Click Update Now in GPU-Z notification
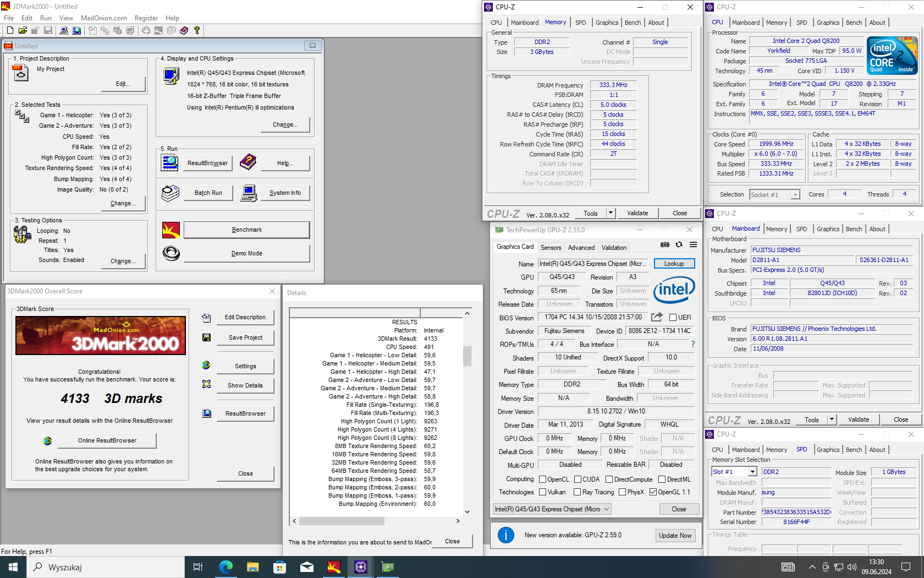The image size is (924, 578). click(675, 536)
